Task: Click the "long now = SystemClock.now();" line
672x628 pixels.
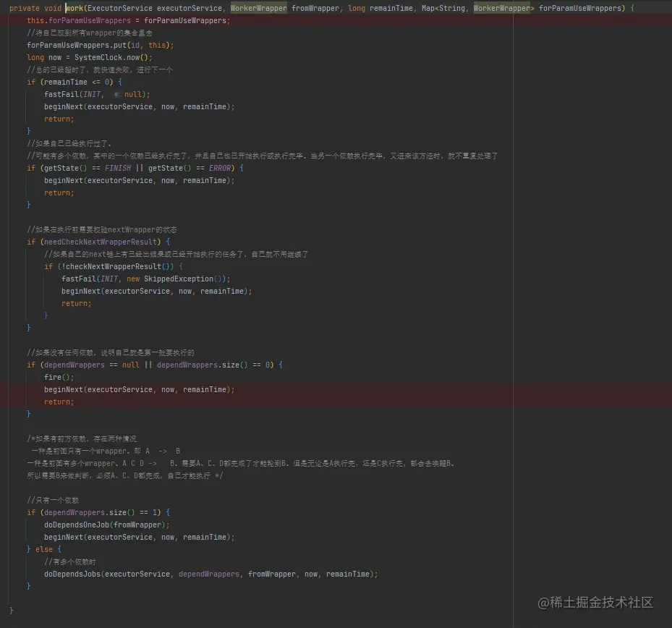Action: 89,57
